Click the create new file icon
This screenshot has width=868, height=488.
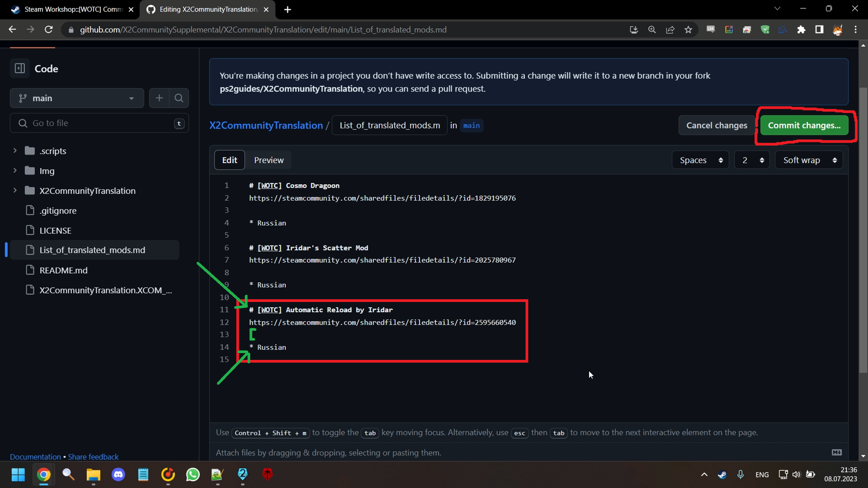[159, 98]
